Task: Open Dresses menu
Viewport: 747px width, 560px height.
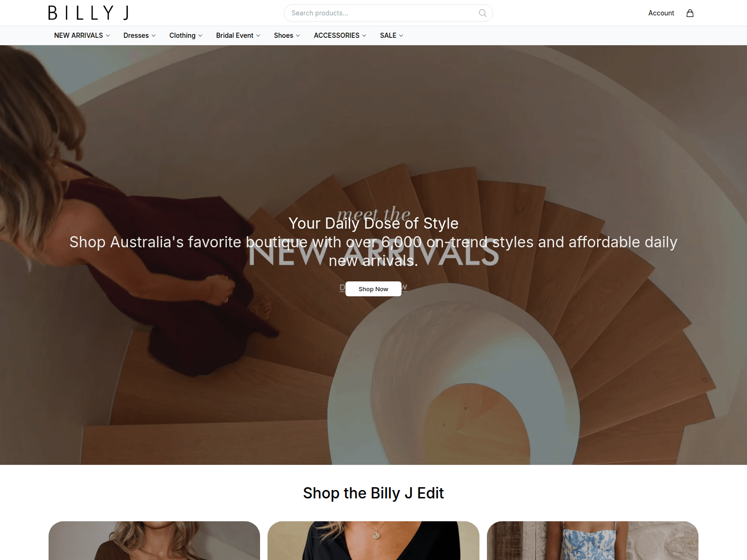Action: 140,35
